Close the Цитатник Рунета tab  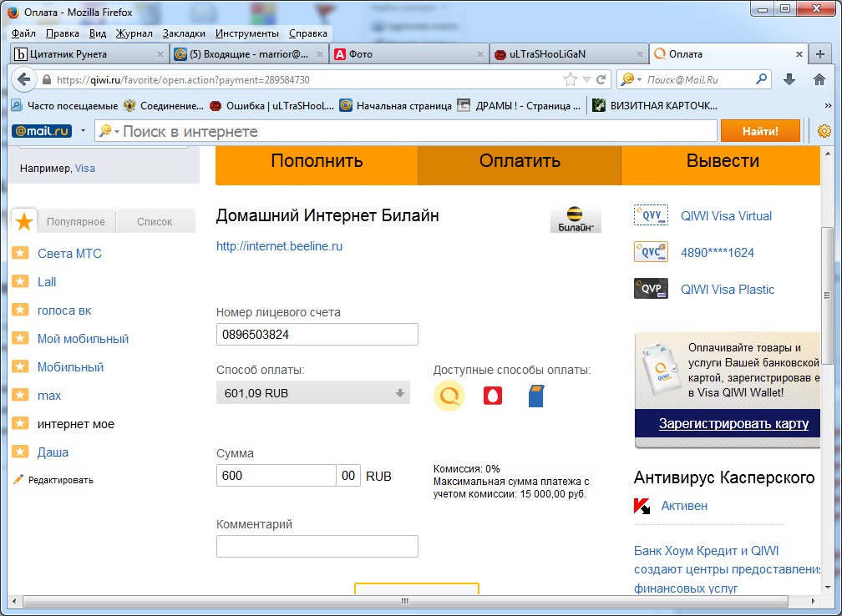(160, 54)
